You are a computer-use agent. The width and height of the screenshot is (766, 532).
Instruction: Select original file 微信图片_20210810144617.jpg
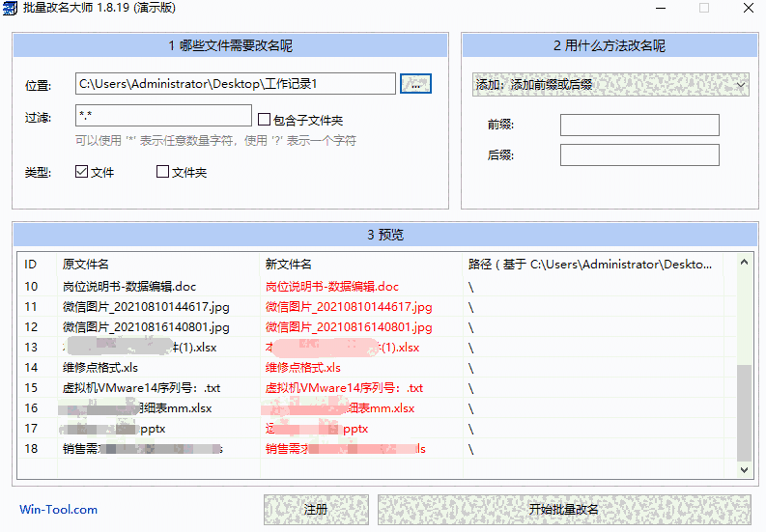pyautogui.click(x=146, y=307)
